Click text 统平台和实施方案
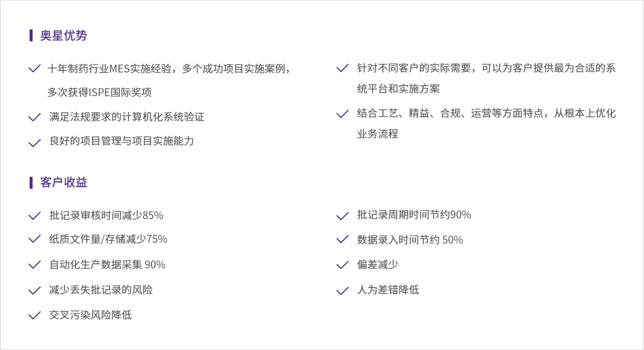644x350 pixels. 398,89
